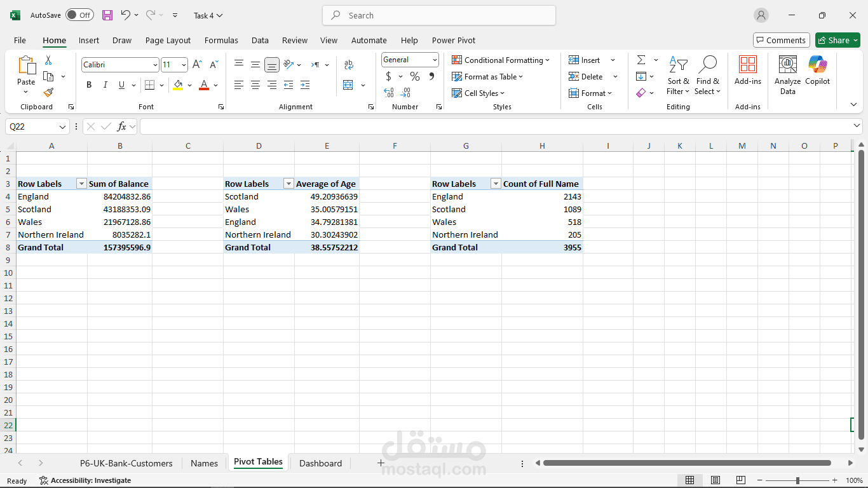Open the font name Calibri dropdown
This screenshot has width=868, height=488.
click(x=155, y=65)
